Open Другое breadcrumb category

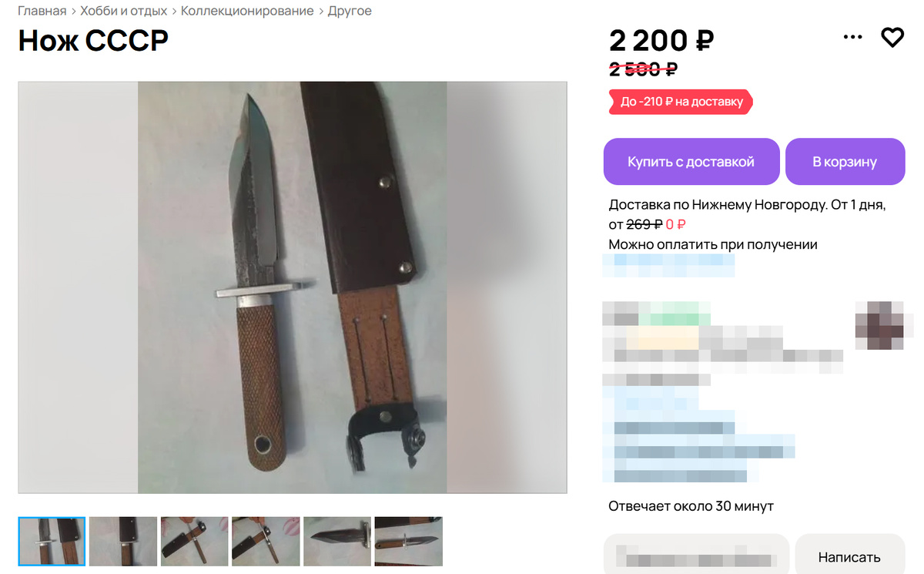click(x=350, y=11)
